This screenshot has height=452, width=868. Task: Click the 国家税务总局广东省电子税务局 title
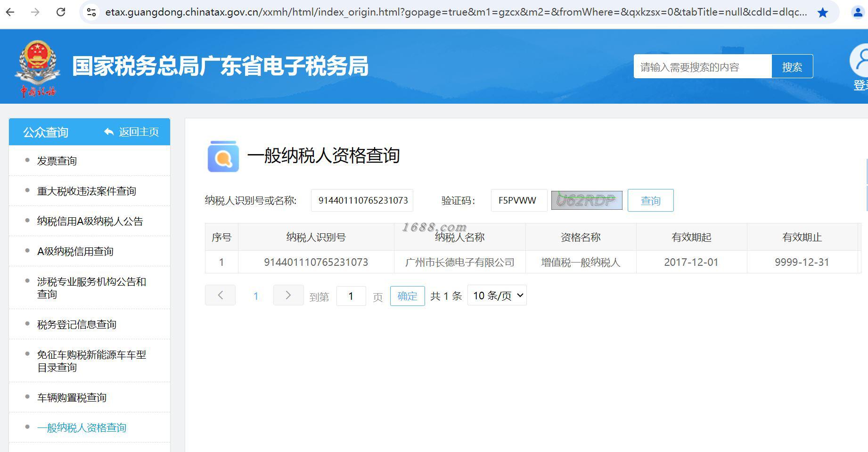(220, 66)
